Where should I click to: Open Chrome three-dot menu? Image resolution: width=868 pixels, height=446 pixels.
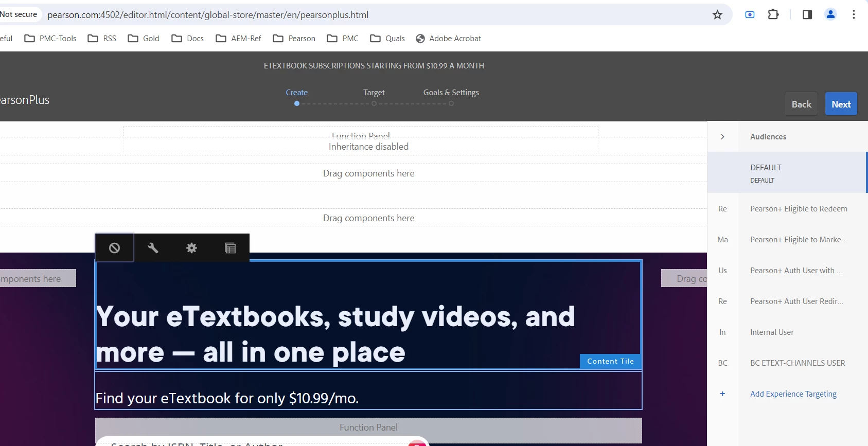coord(854,14)
